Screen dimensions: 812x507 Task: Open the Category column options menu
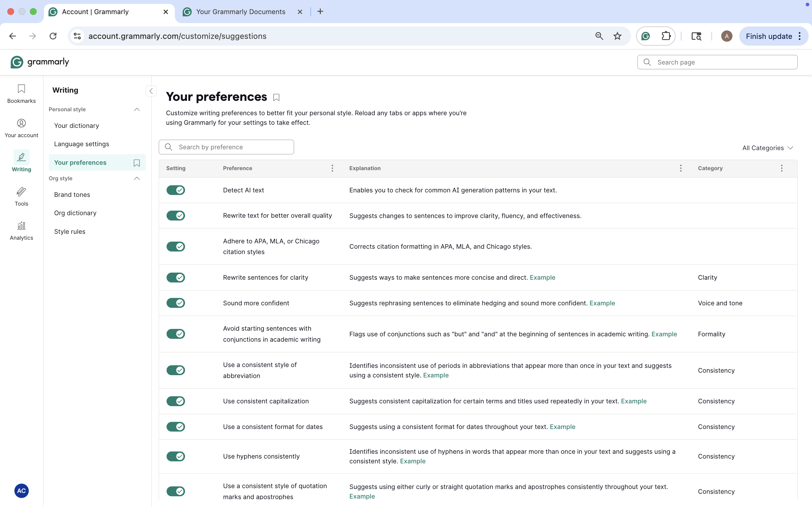pyautogui.click(x=782, y=168)
